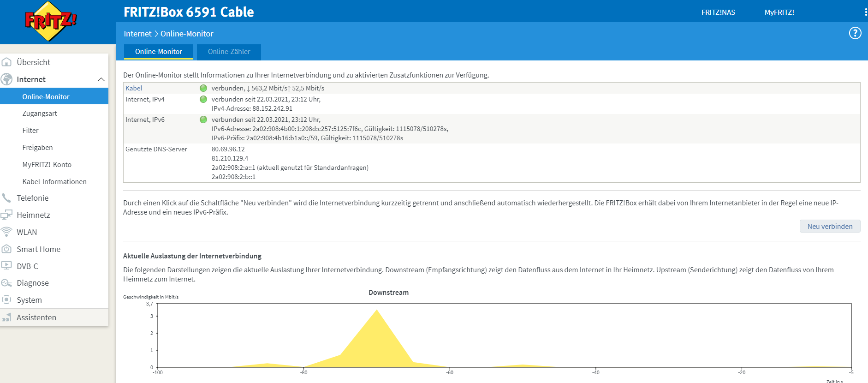Click the Heimnetz network icon
868x383 pixels.
tap(6, 215)
